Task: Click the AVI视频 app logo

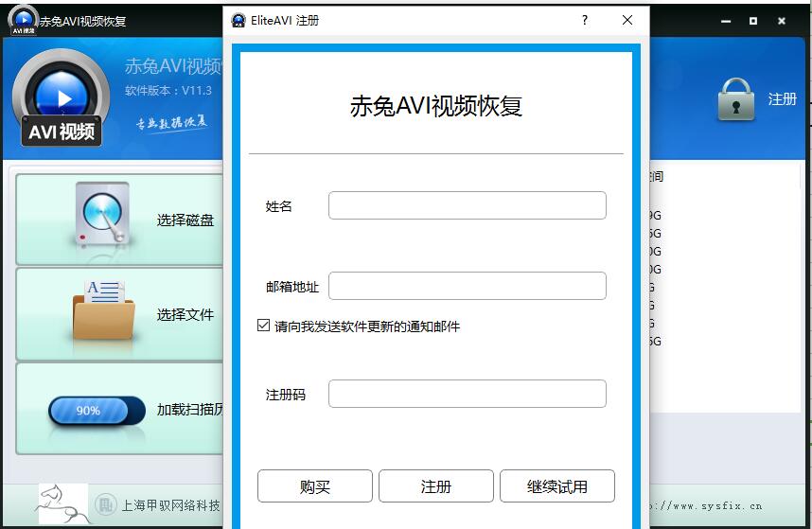Action: click(x=62, y=98)
